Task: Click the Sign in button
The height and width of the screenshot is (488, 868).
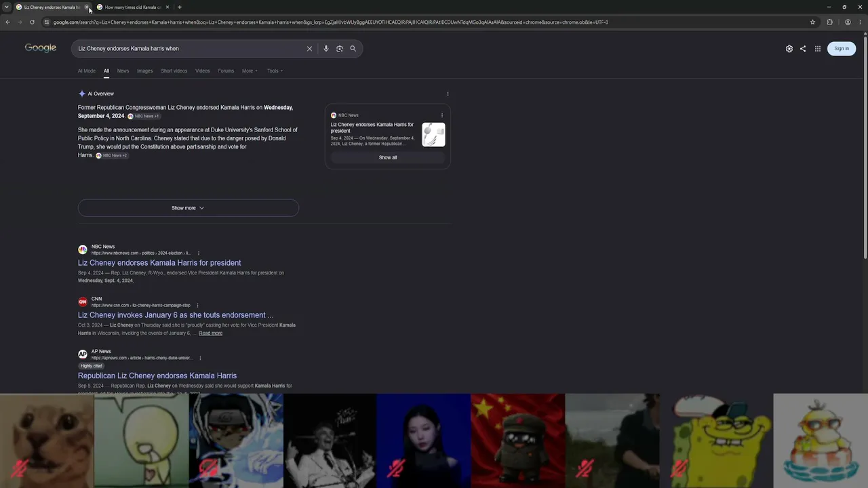Action: 842,49
